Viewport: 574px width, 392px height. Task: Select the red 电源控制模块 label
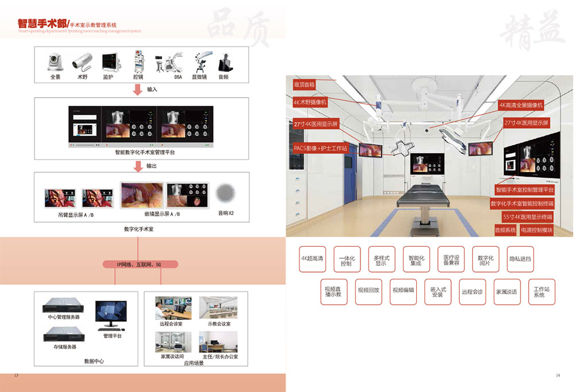click(537, 230)
